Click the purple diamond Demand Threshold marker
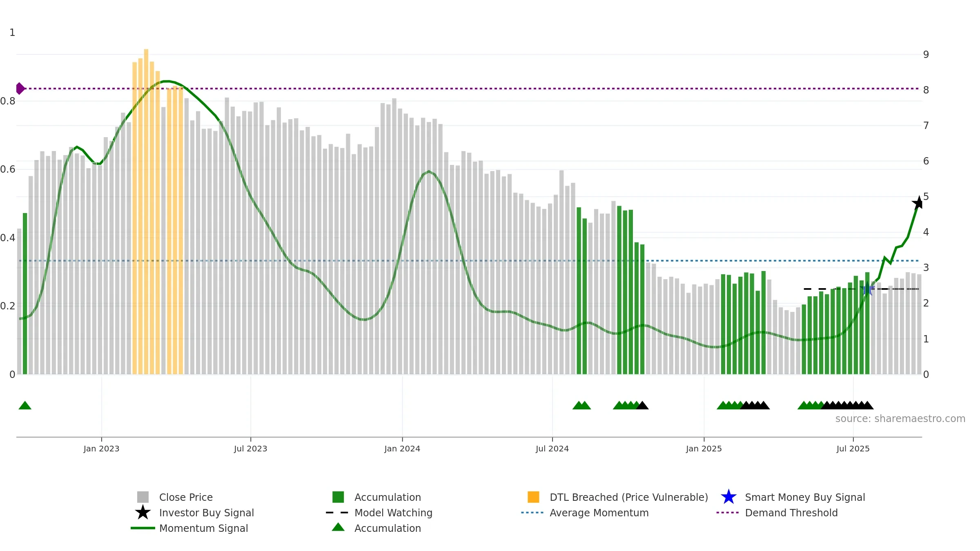 [20, 89]
